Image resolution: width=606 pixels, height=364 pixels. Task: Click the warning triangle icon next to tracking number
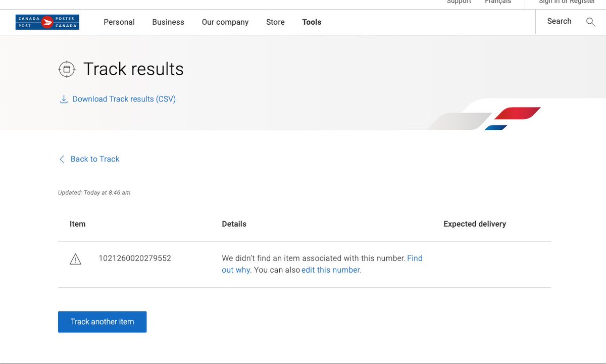pos(75,259)
